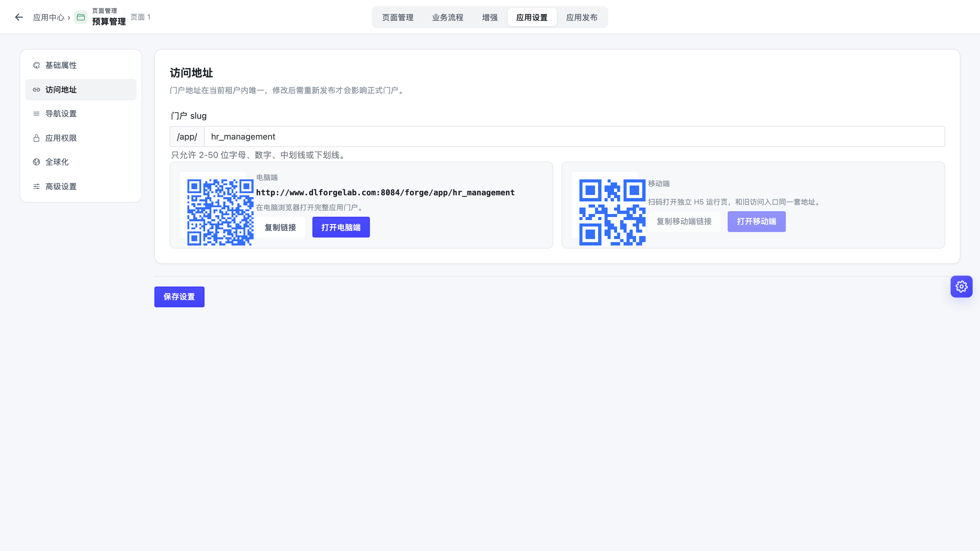The image size is (980, 551).
Task: Click the 打开移动端 button
Action: [x=756, y=221]
